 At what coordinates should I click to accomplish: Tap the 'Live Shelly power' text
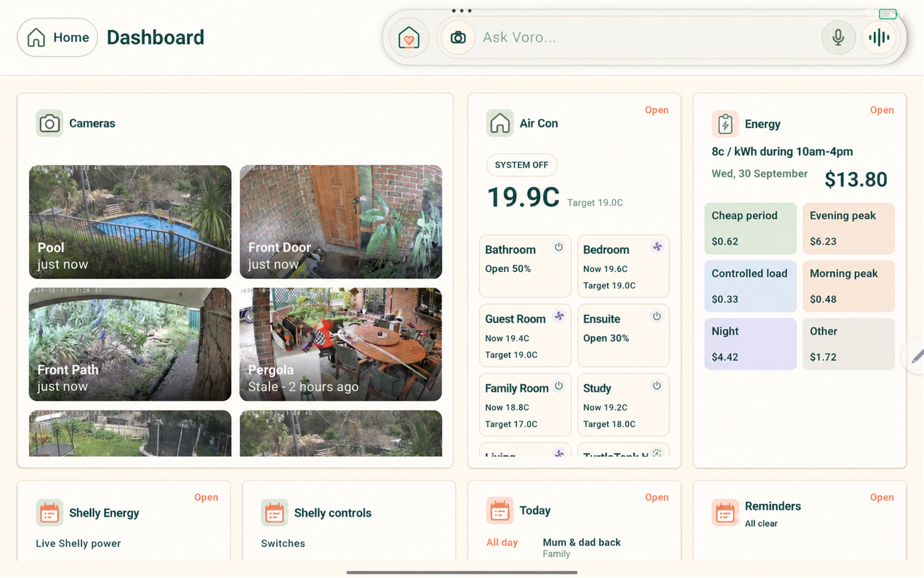click(x=78, y=543)
